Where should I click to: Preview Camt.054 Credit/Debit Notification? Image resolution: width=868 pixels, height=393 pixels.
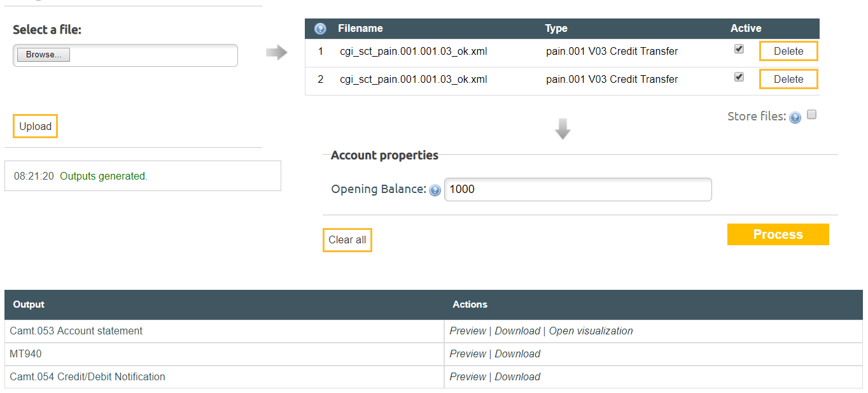click(468, 377)
